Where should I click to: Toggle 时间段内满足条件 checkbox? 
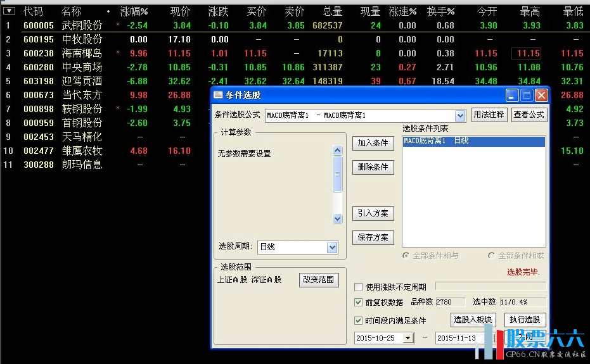[x=359, y=321]
